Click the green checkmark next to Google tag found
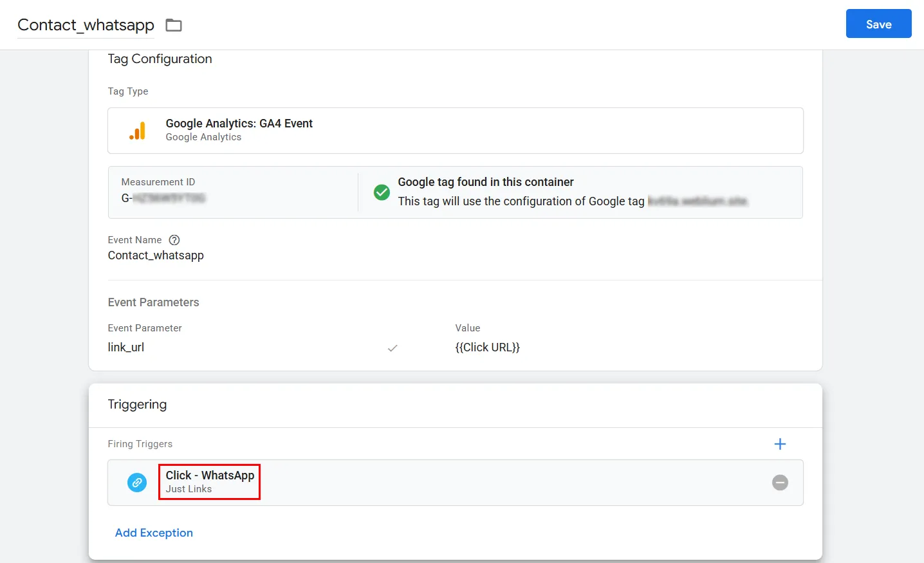The image size is (924, 563). 382,192
